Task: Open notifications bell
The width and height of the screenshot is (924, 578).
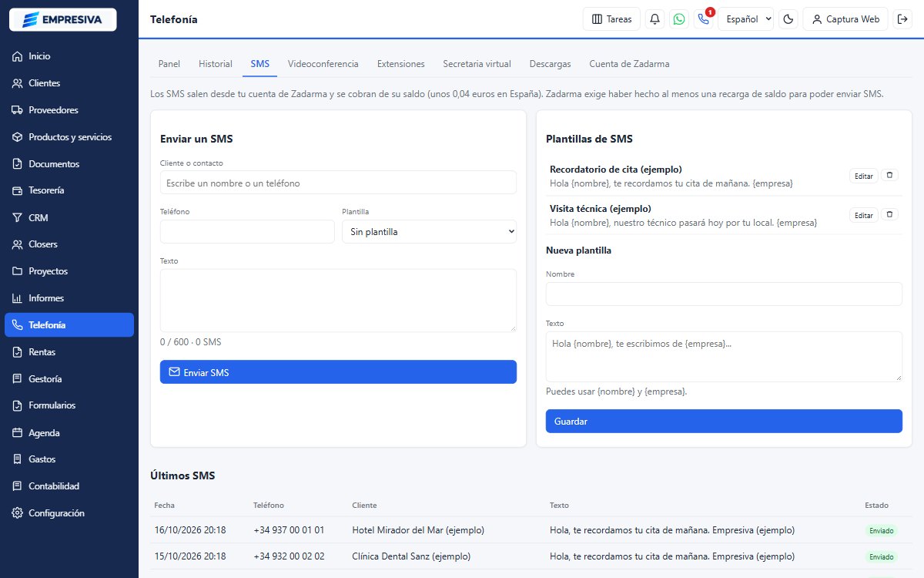Action: click(x=655, y=19)
